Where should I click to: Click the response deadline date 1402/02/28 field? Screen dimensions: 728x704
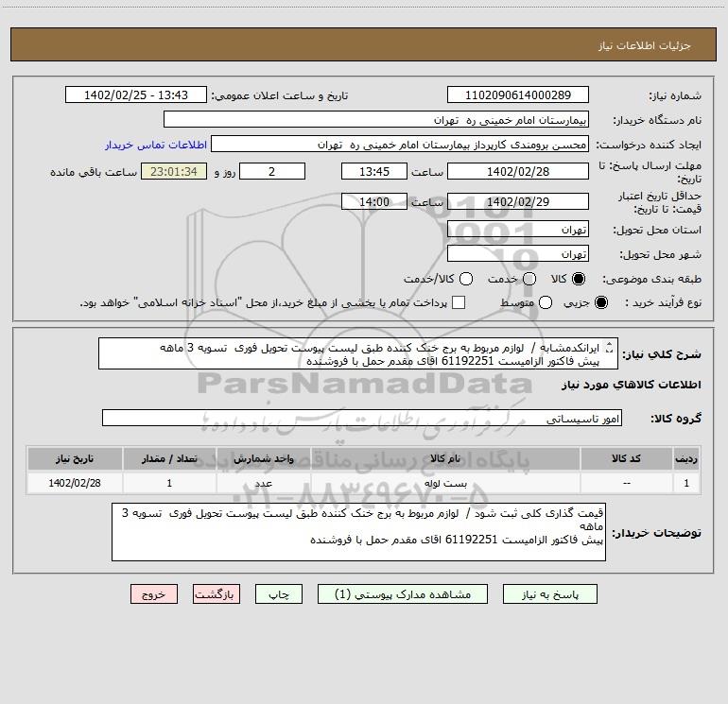click(518, 171)
